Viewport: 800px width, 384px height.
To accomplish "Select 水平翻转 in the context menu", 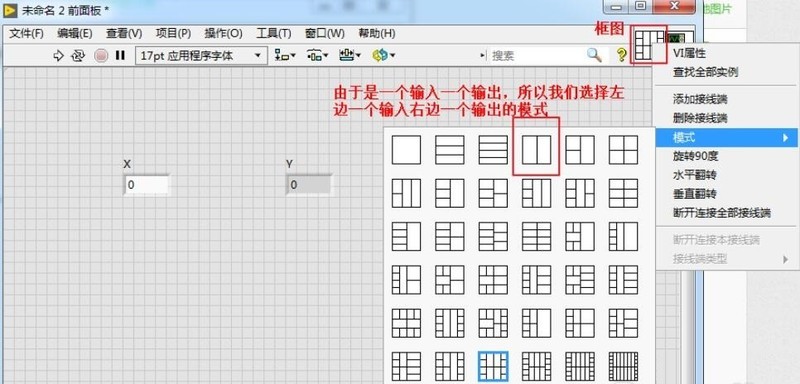I will (694, 175).
